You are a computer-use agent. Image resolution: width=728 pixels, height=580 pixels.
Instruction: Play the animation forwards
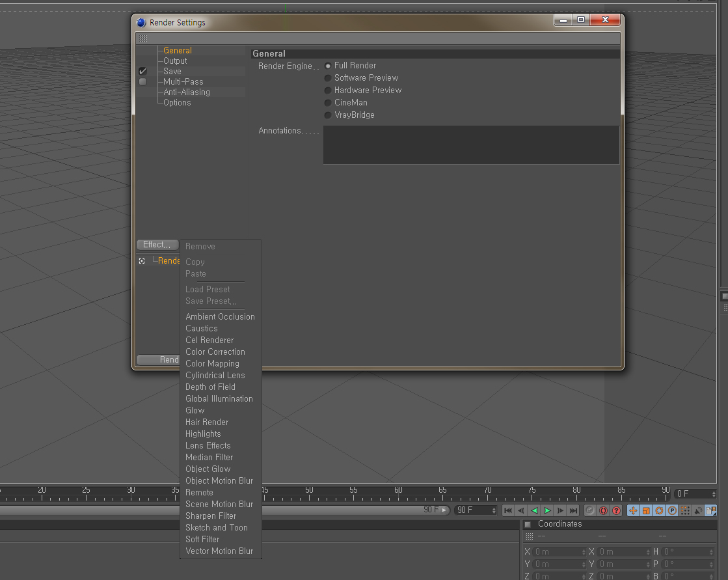pos(547,510)
